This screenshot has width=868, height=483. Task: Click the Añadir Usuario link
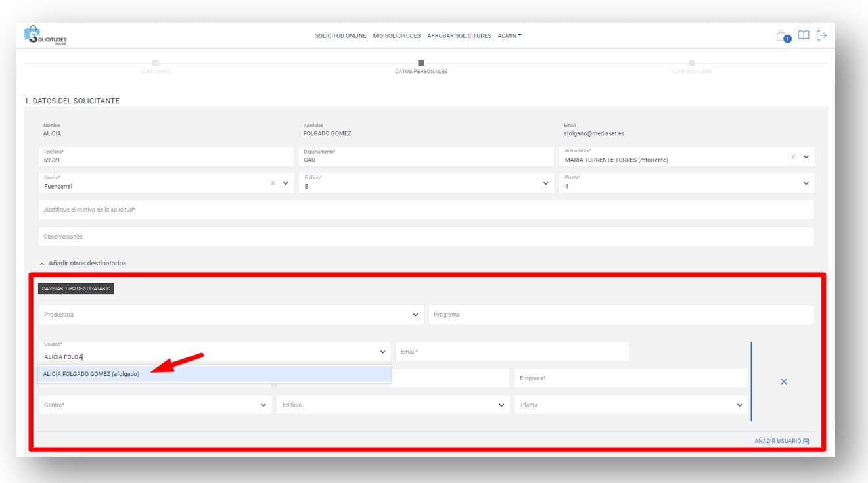[781, 441]
